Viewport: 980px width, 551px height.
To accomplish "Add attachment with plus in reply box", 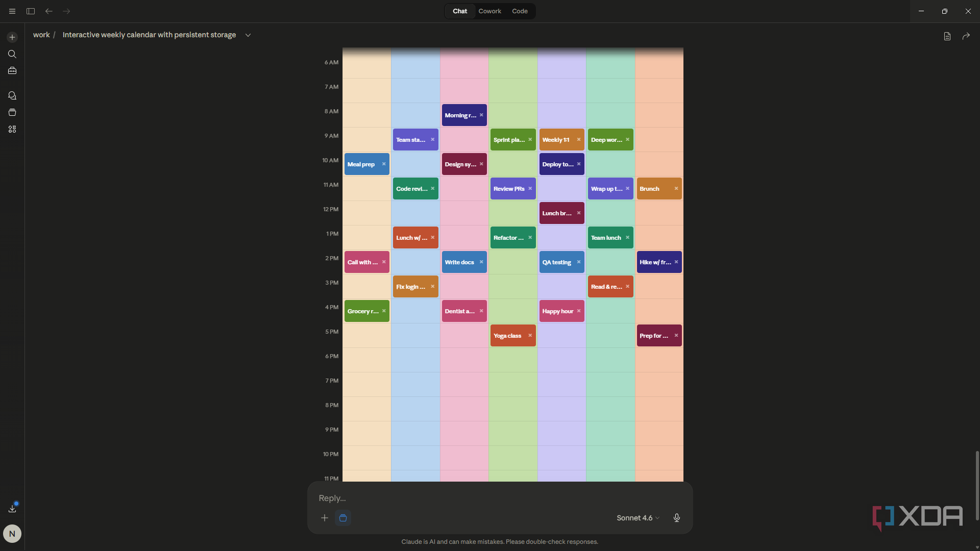I will click(x=325, y=518).
